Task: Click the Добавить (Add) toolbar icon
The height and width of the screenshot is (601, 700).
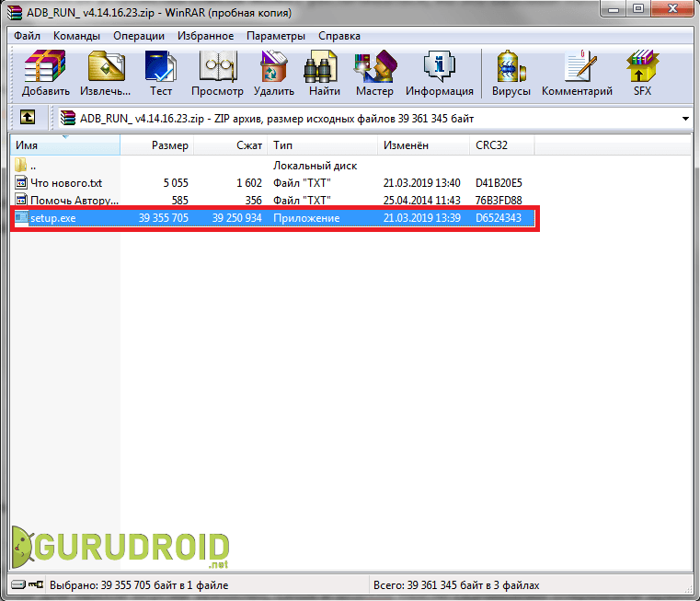Action: [46, 66]
